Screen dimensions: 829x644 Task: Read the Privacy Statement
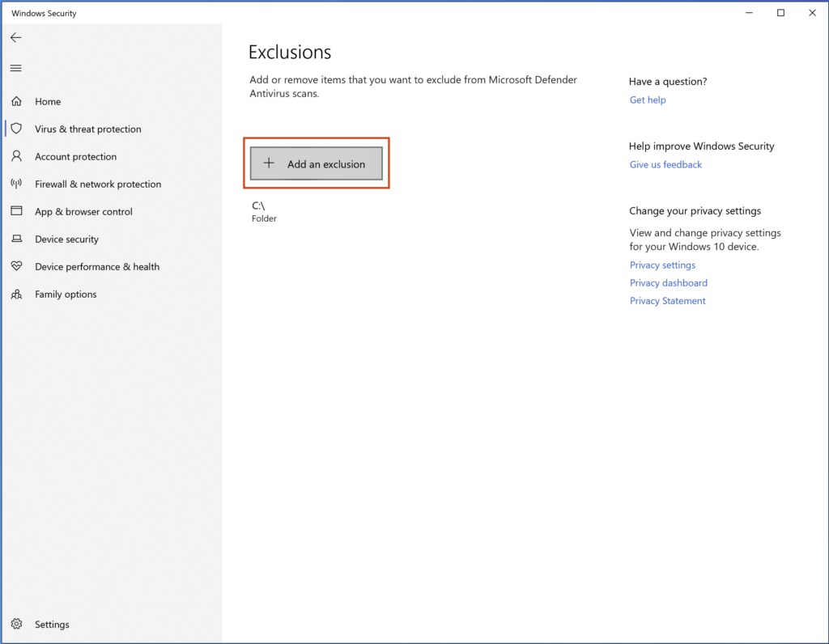tap(667, 300)
